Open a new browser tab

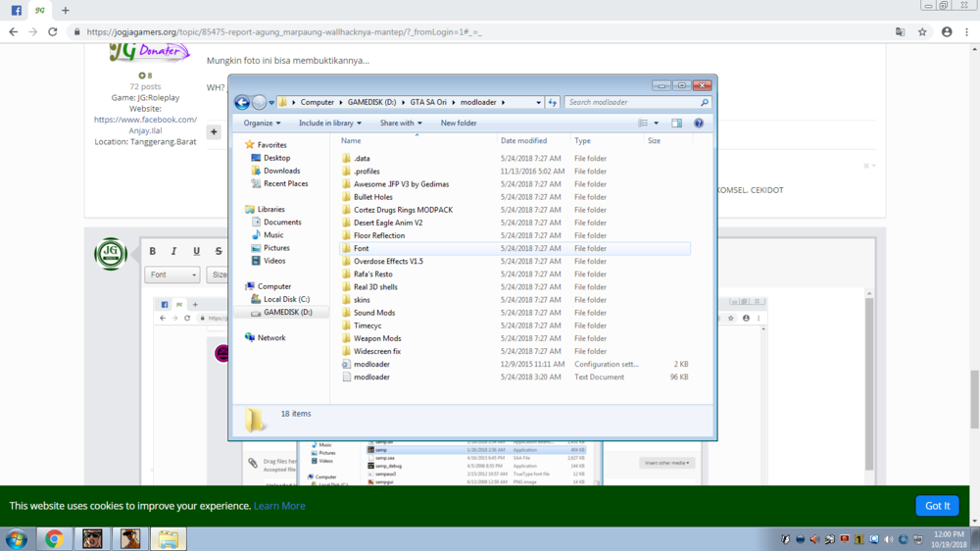coord(66,10)
